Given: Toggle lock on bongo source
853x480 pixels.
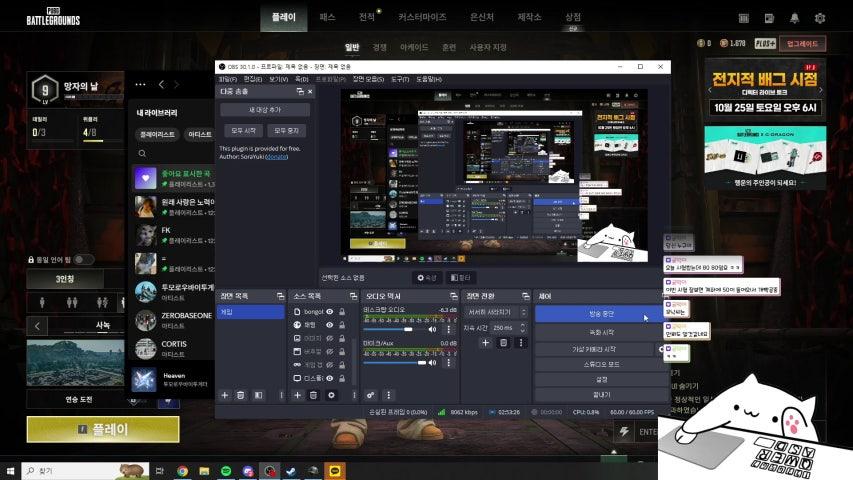Looking at the screenshot, I should tap(342, 312).
